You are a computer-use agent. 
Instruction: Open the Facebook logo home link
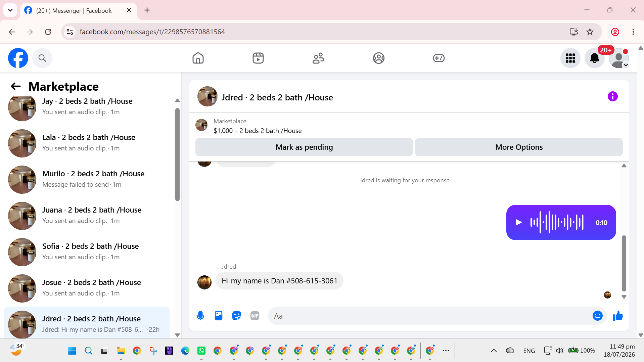18,58
